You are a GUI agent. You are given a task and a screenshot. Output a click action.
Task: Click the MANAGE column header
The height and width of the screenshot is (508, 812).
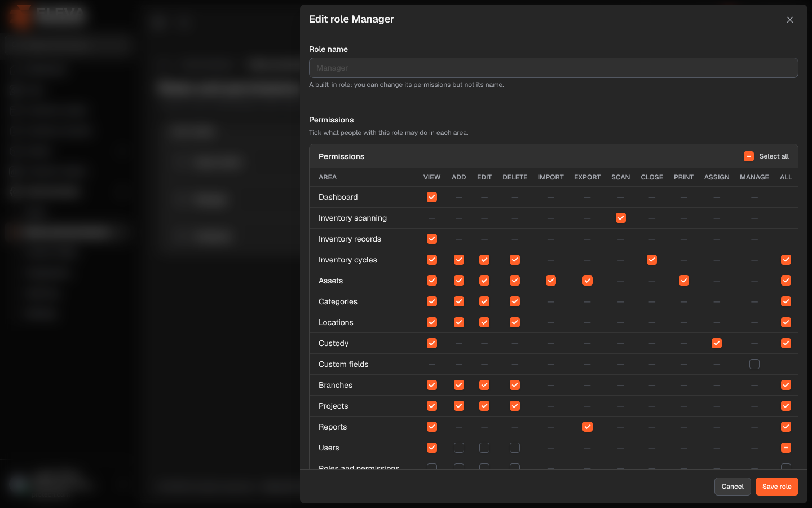point(754,177)
